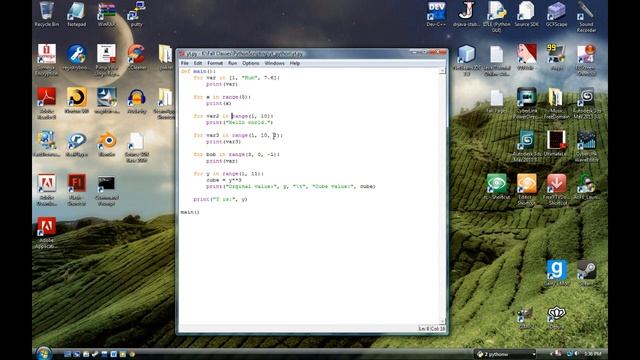This screenshot has height=360, width=640.
Task: Click the 'for bob in range(3, 0, -1):' line
Action: tap(237, 154)
